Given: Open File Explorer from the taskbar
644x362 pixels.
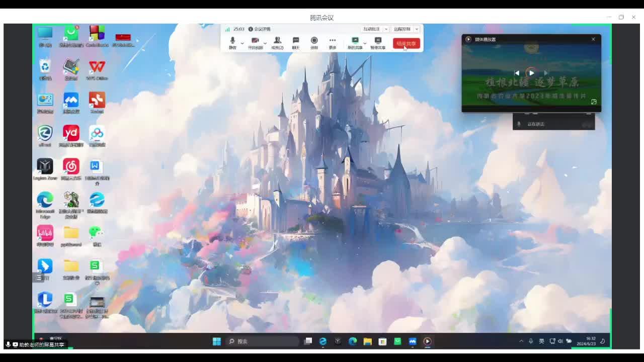Looking at the screenshot, I should [368, 341].
